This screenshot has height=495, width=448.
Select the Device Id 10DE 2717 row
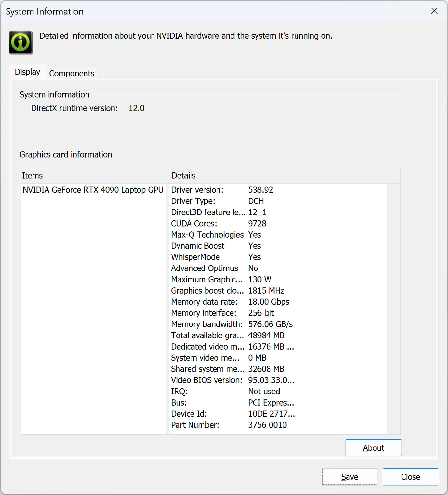[x=278, y=414]
